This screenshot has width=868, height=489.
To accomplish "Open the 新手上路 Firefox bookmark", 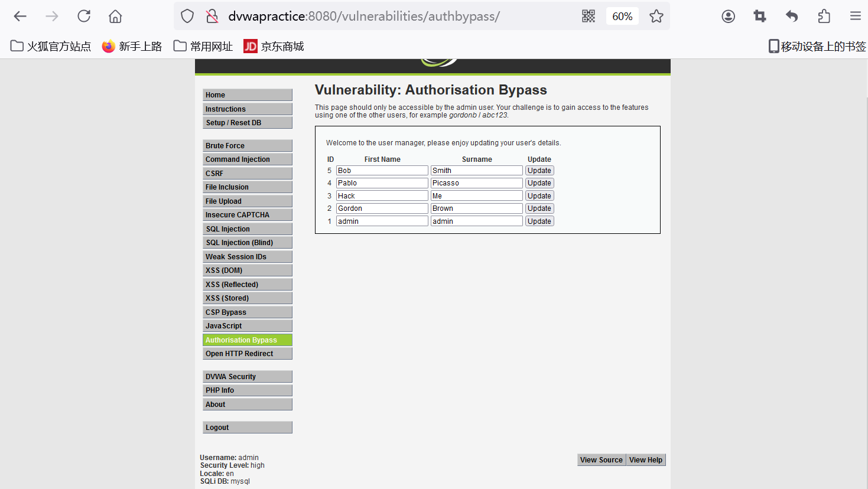I will (132, 46).
